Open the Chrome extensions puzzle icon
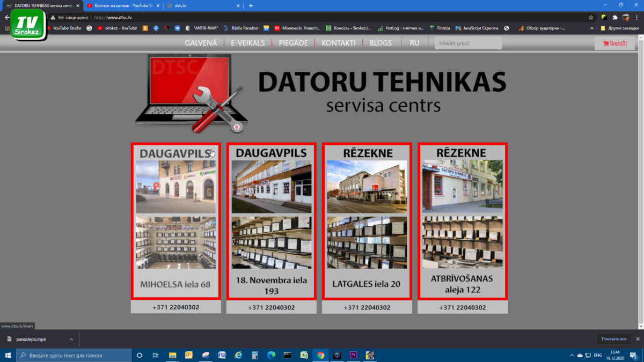 (615, 17)
